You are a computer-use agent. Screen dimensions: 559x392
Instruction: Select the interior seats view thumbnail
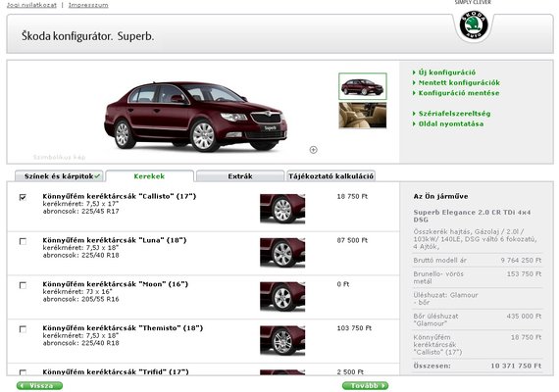(x=363, y=115)
